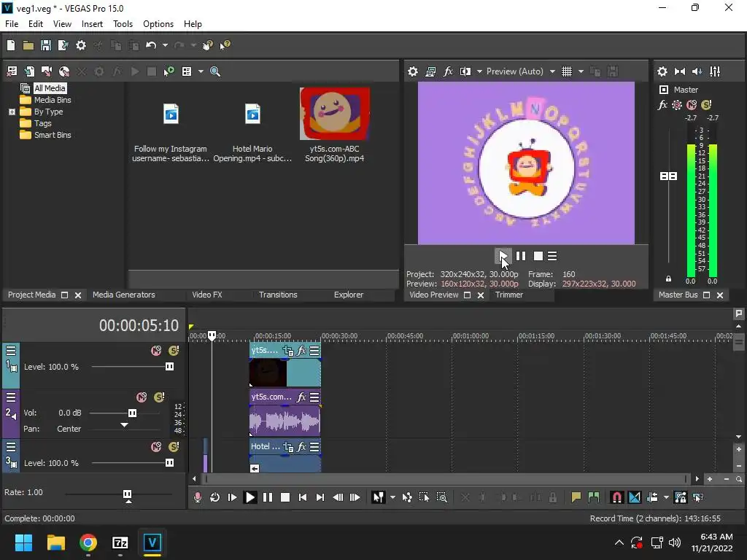Open the Auto Ripple dropdown arrow
Screen dimensions: 747x560
[666, 497]
